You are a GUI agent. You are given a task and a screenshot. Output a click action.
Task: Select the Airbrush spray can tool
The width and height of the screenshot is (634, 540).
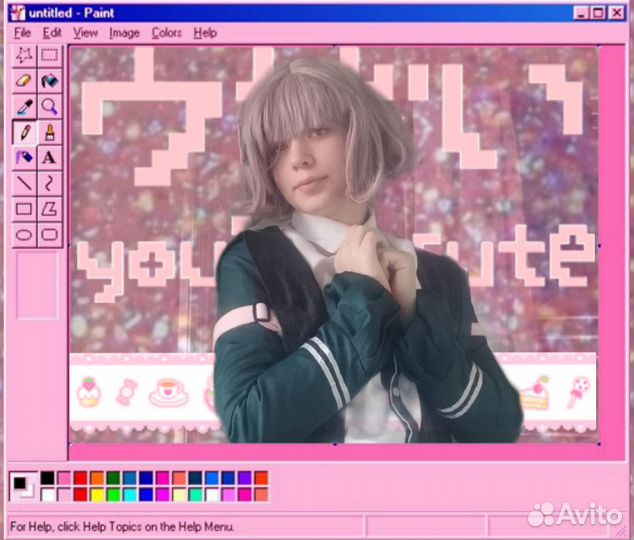(x=24, y=158)
